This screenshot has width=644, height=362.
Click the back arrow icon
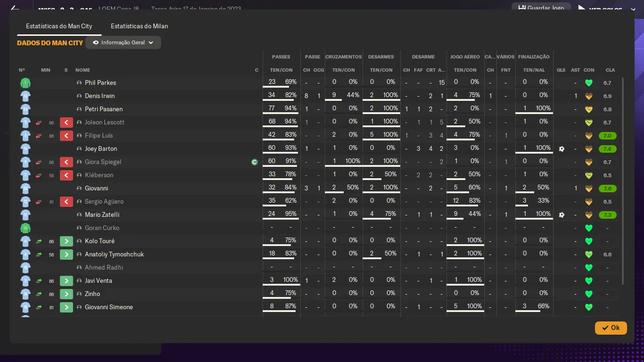(15, 8)
